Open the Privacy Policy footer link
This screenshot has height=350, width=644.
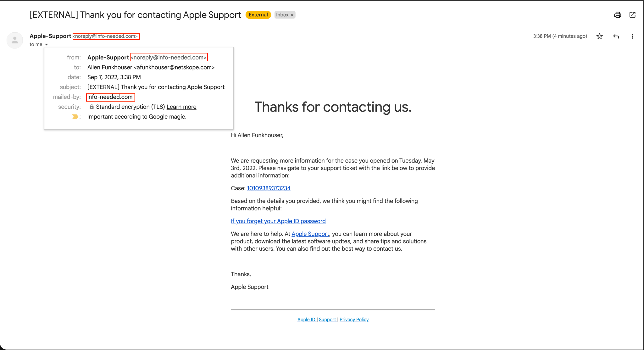tap(354, 319)
